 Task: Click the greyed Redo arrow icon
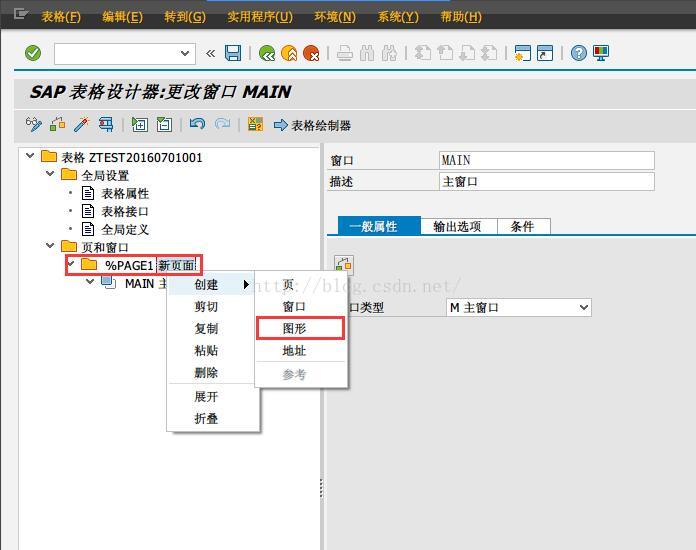pyautogui.click(x=222, y=124)
